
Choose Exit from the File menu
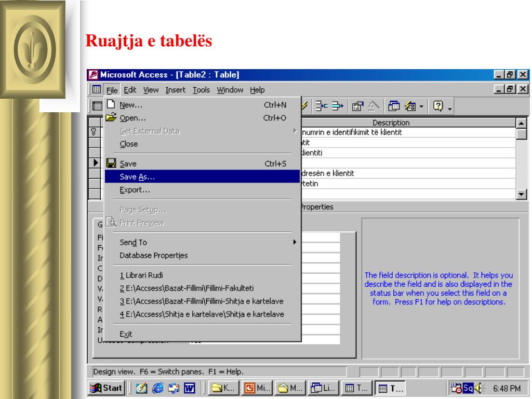[202, 334]
